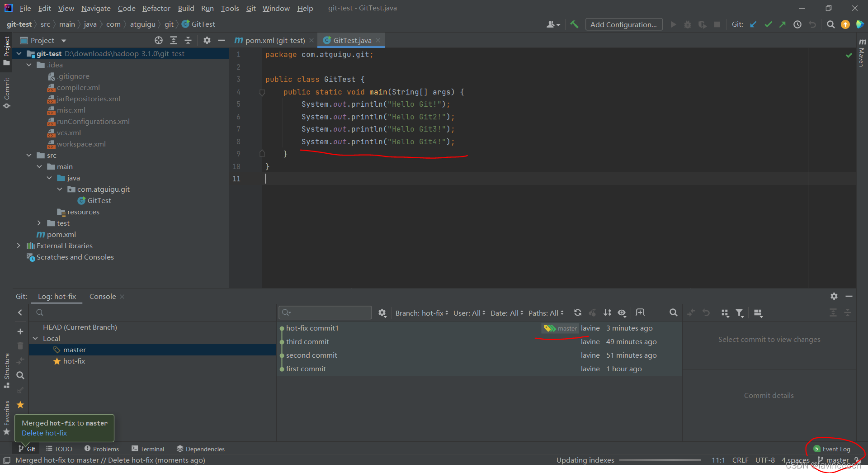The height and width of the screenshot is (473, 868).
Task: Open the Git menu
Action: [251, 8]
